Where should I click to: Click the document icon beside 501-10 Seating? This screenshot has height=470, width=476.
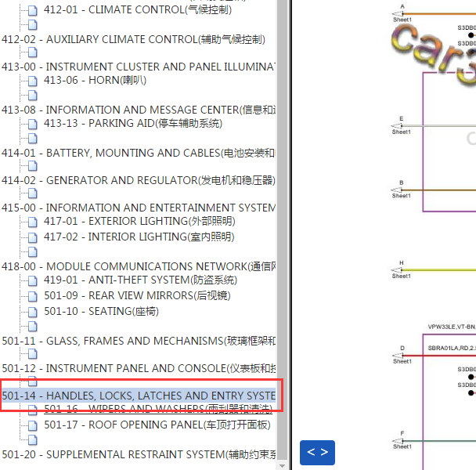tap(32, 313)
